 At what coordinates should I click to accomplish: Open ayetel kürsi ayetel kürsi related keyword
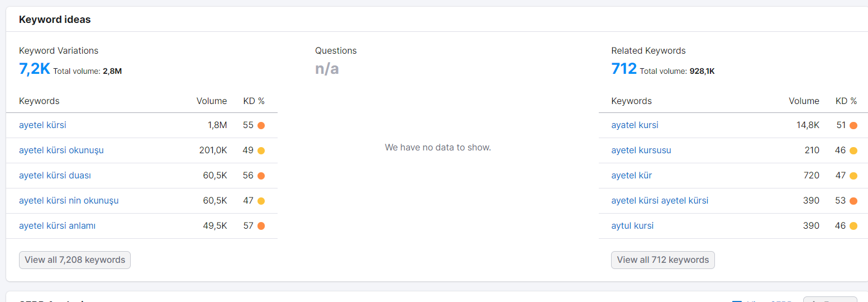click(x=660, y=201)
